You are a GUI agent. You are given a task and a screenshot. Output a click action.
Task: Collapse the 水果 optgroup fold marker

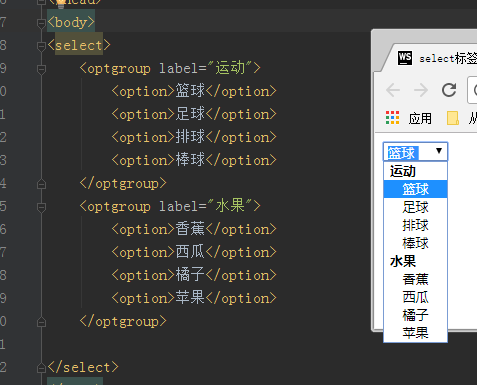coord(41,207)
